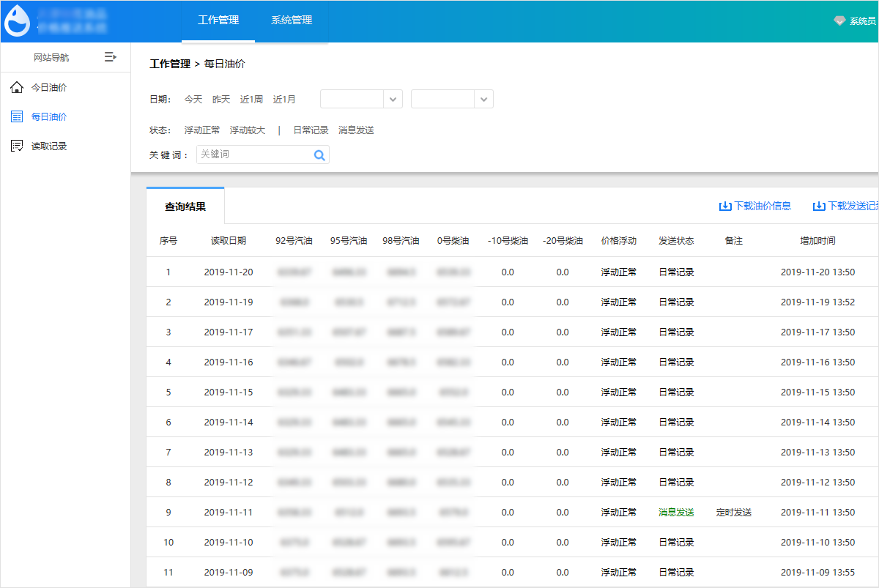This screenshot has width=879, height=588.
Task: Click the 网站导航 sidebar heading
Action: [51, 57]
